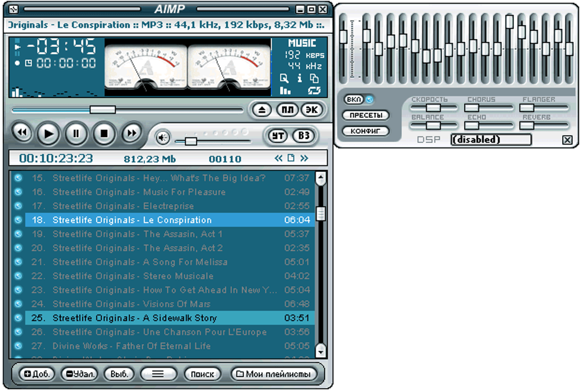Open equalizer КОНФИГ settings

365,131
